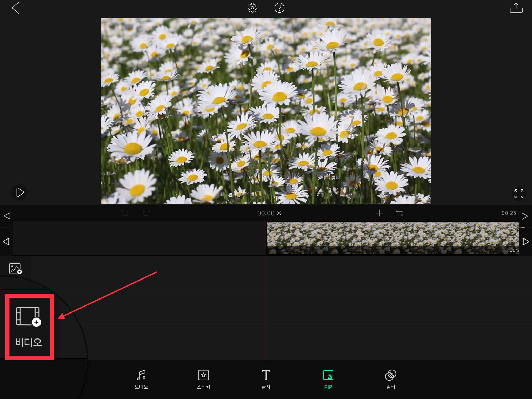532x399 pixels.
Task: Add an image with photo-plus icon
Action: 15,269
